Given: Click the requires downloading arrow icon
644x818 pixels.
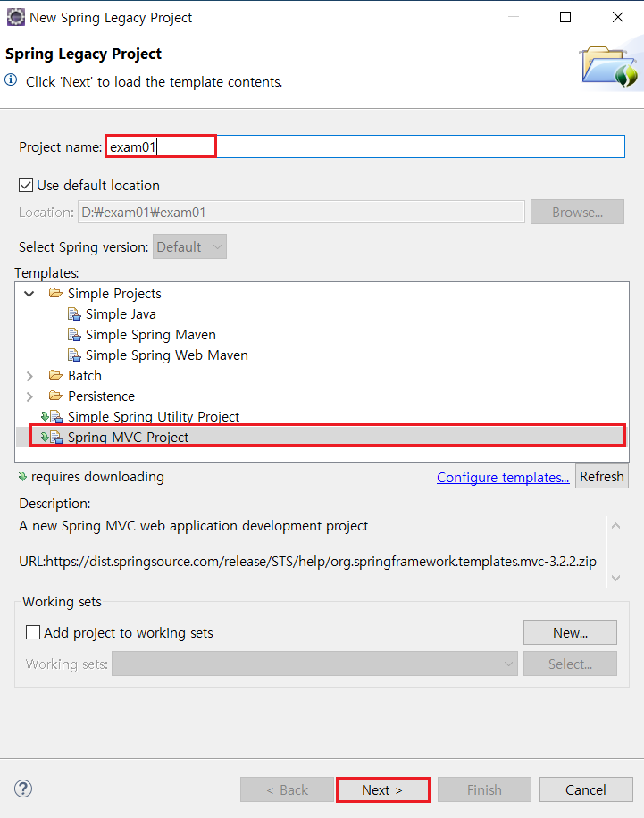Looking at the screenshot, I should point(22,476).
